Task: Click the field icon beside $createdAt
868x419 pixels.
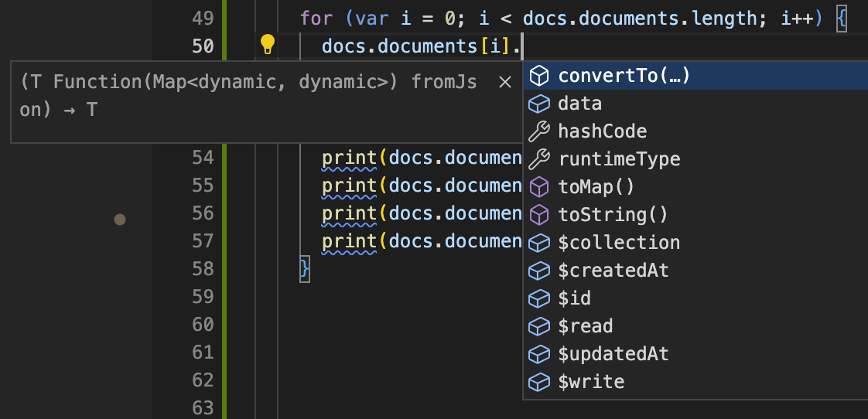Action: [539, 271]
